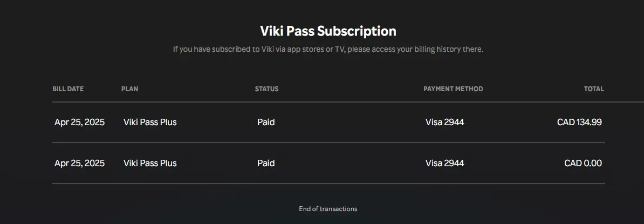Click the PLAN column header
This screenshot has height=224, width=644.
[130, 89]
